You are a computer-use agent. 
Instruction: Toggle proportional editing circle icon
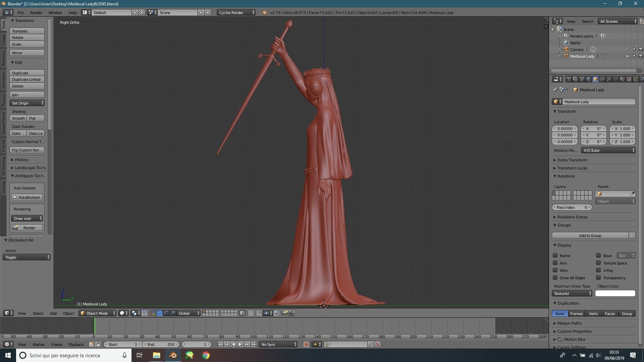[251, 313]
